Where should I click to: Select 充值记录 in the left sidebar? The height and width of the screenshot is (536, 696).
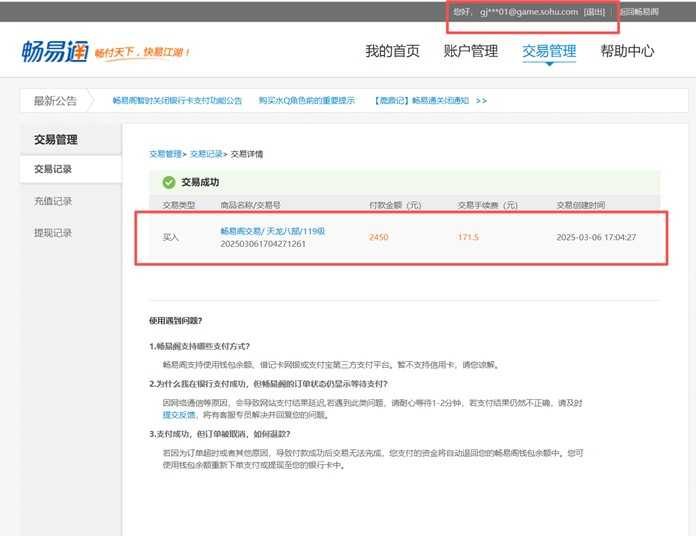(53, 201)
